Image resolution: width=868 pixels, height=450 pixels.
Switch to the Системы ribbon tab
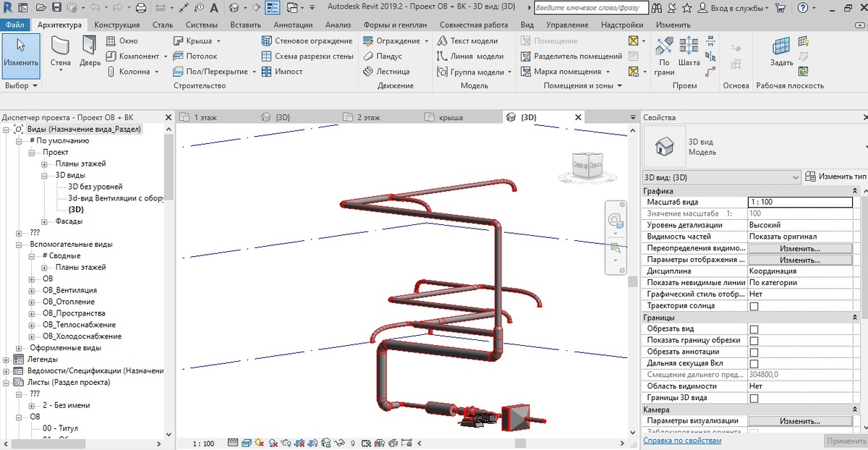pyautogui.click(x=201, y=25)
